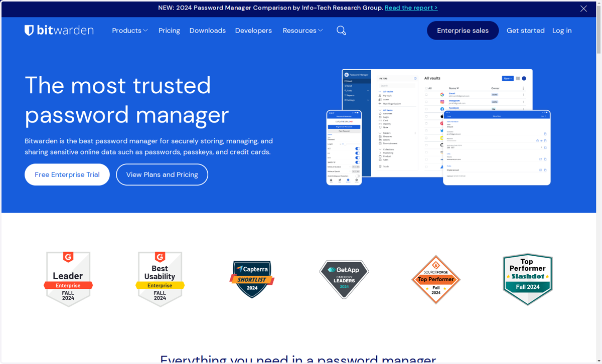Click View Plans and Pricing button
Image resolution: width=602 pixels, height=364 pixels.
162,174
